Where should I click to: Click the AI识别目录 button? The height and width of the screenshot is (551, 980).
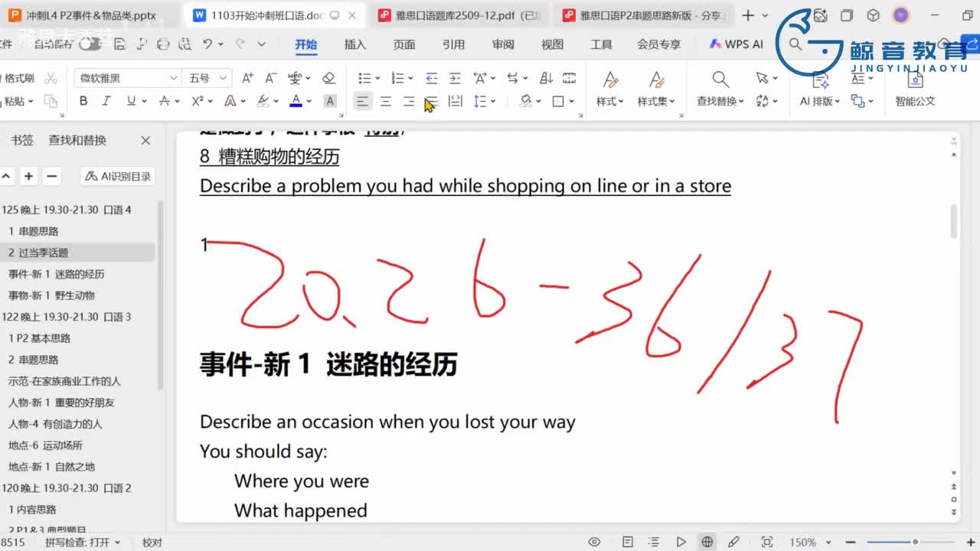click(117, 176)
